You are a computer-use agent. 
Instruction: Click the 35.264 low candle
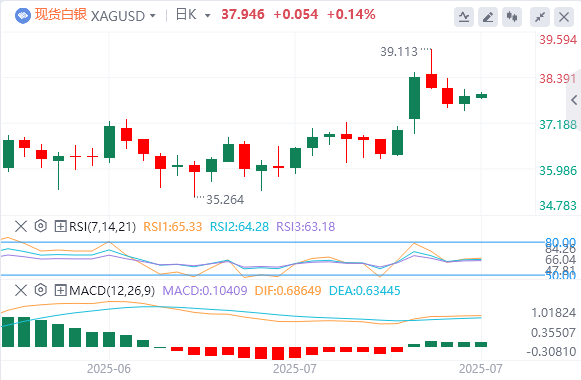[194, 179]
